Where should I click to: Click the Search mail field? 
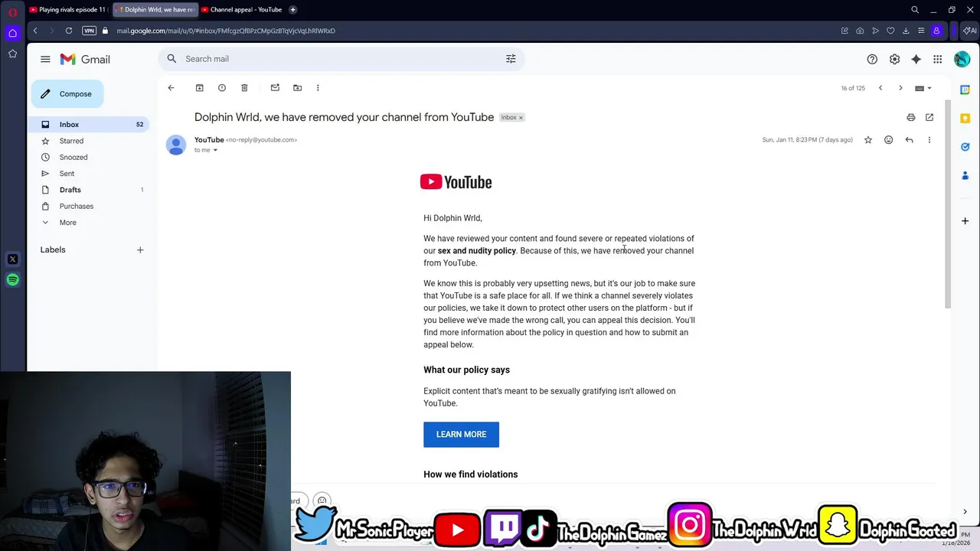point(341,59)
